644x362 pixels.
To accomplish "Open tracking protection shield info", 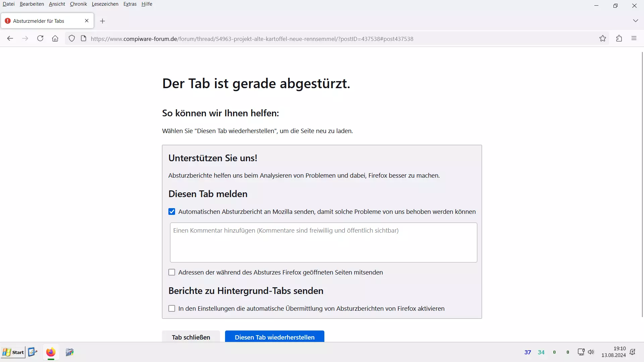I will 72,39.
